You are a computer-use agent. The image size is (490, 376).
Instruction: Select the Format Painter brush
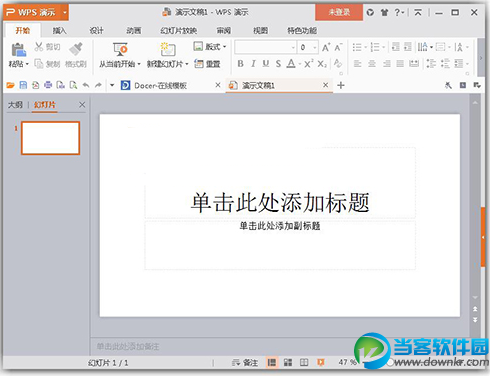(76, 49)
